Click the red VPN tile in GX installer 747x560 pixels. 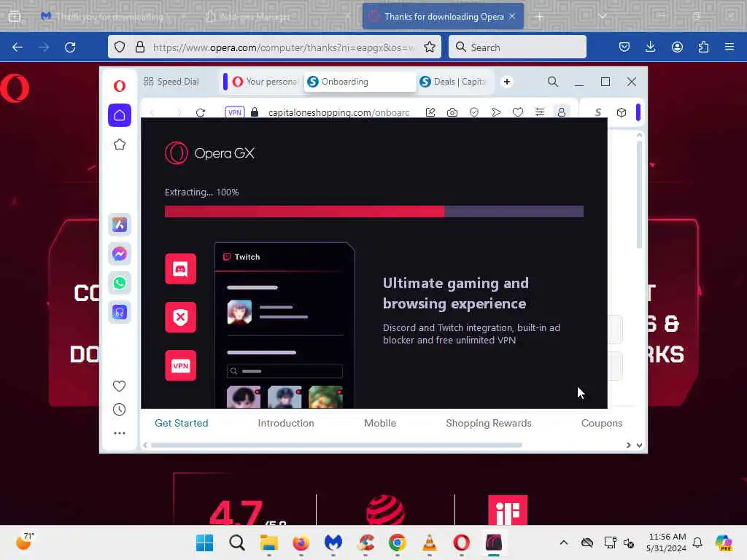point(181,366)
